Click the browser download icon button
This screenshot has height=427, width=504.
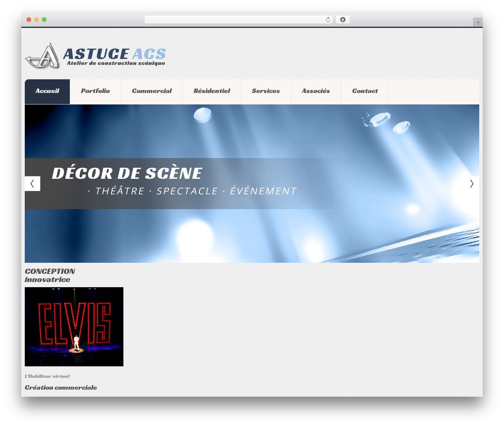point(343,20)
